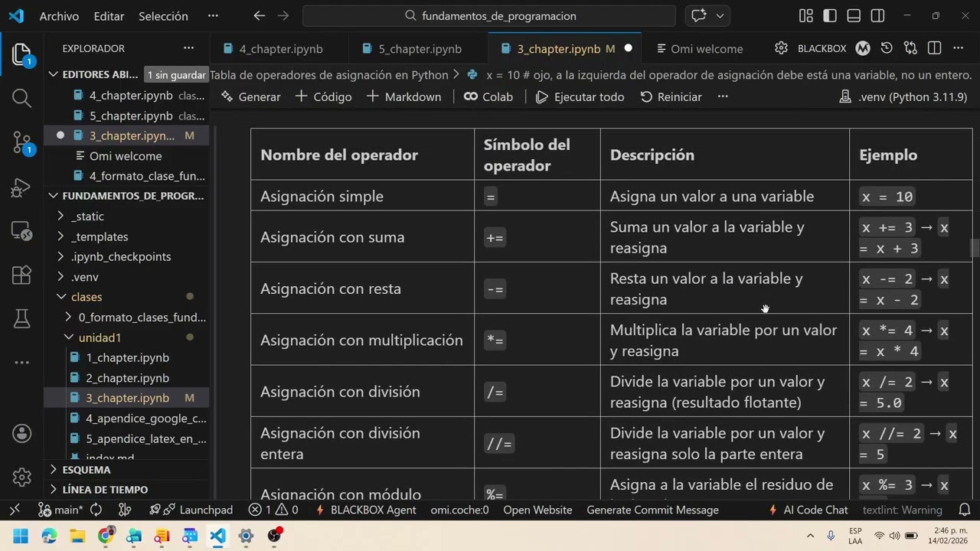Toggle the bottom panel

point(854,15)
